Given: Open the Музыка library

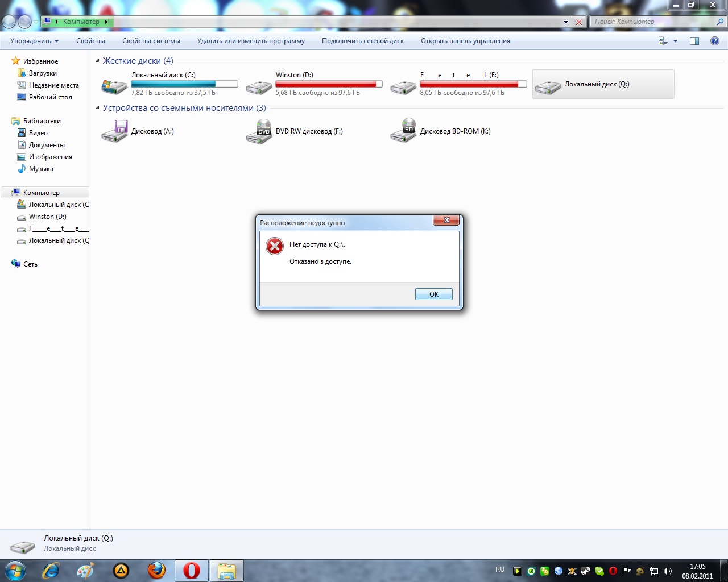Looking at the screenshot, I should tap(41, 169).
